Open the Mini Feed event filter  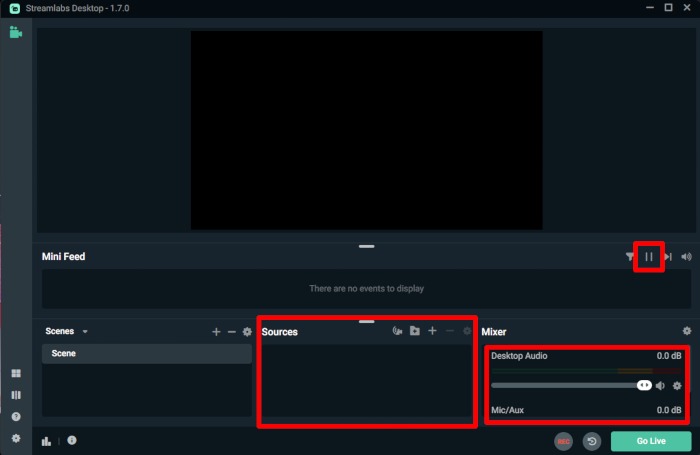pos(630,257)
